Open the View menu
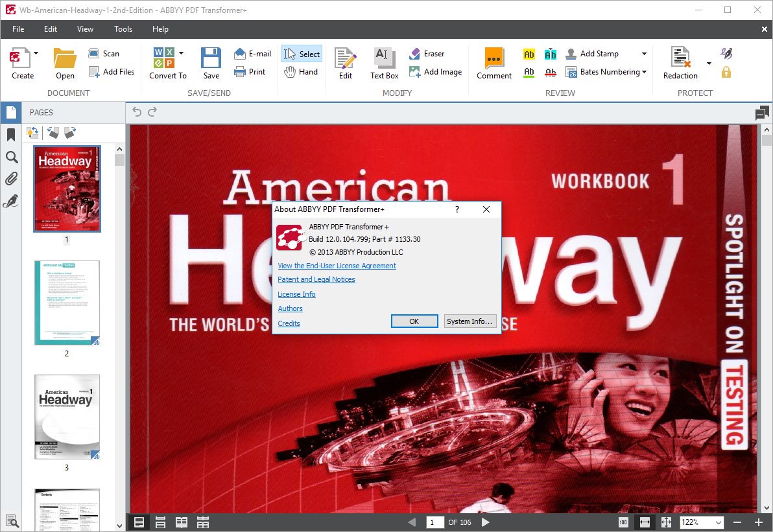 (x=85, y=29)
